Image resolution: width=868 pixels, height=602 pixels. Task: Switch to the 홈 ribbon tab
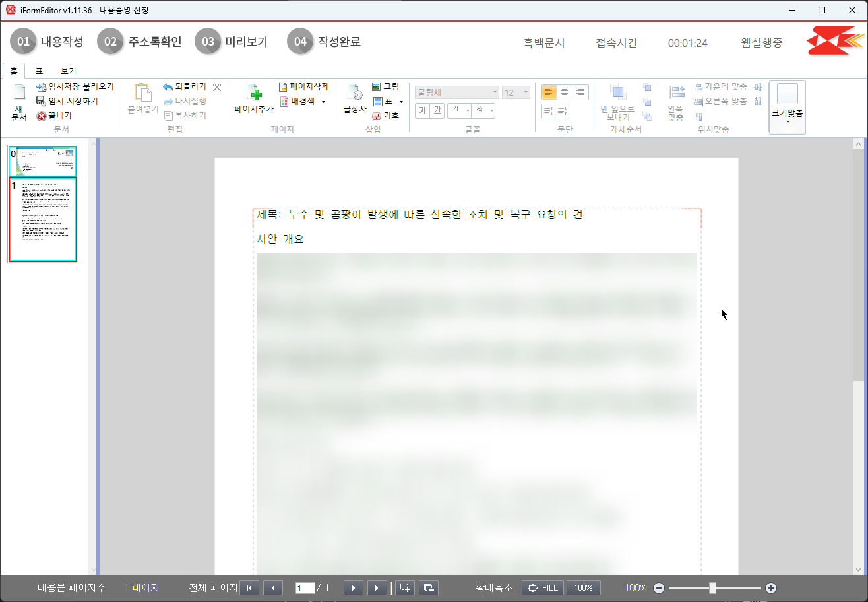point(13,71)
